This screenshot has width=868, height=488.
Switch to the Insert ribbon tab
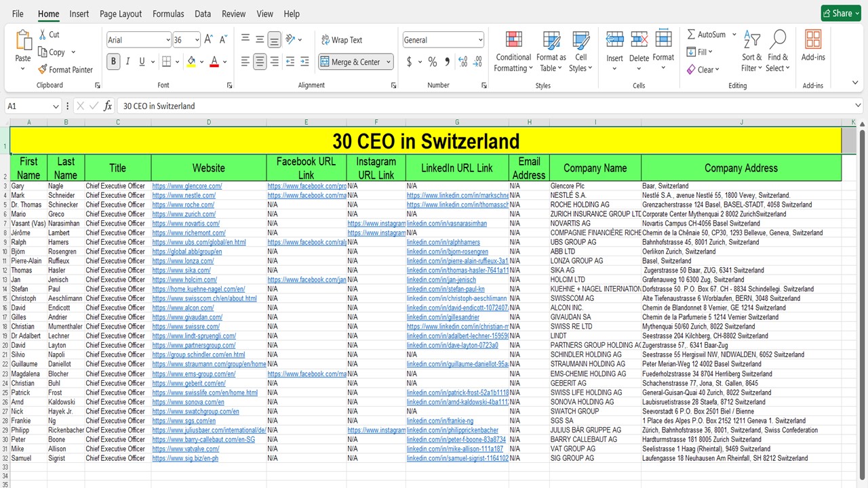79,14
